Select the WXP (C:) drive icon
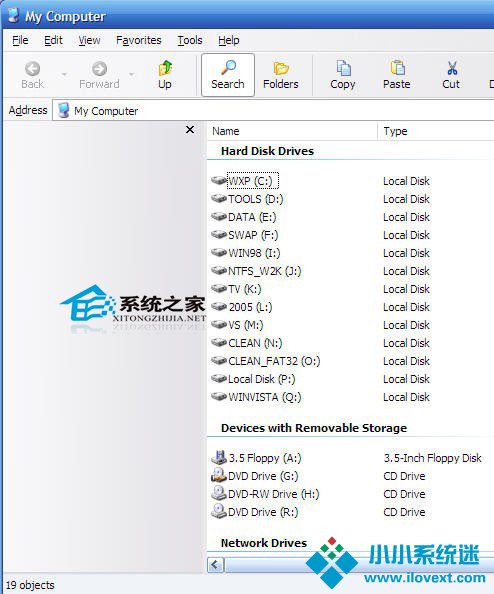The height and width of the screenshot is (594, 494). click(x=219, y=180)
